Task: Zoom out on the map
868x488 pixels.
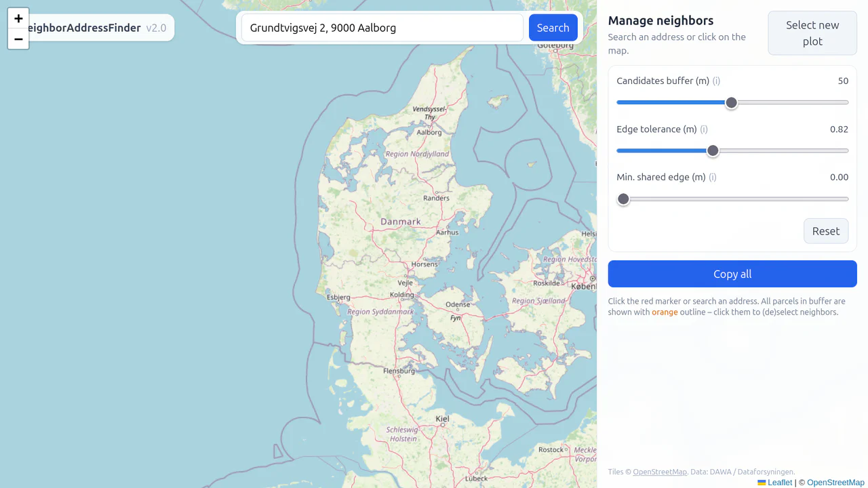Action: [x=18, y=39]
